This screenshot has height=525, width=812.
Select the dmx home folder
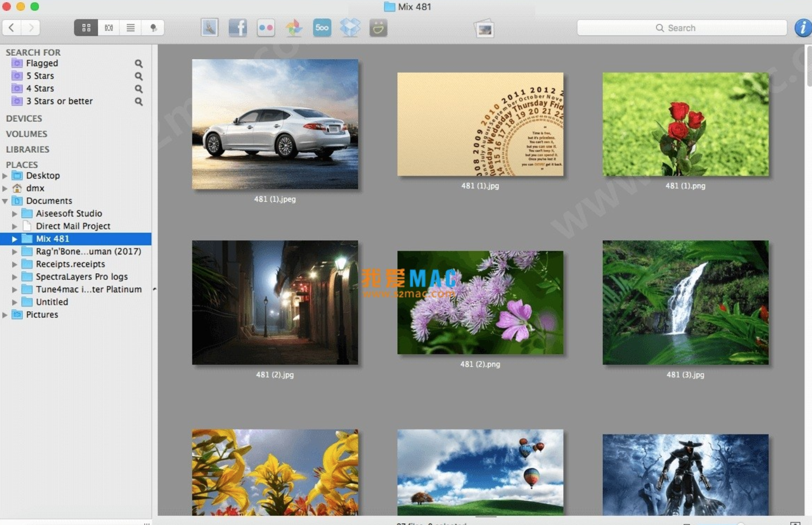click(35, 188)
